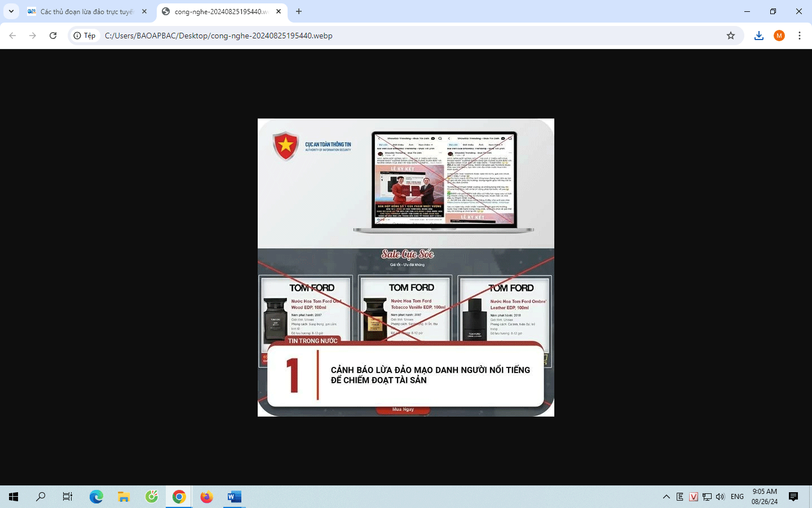The image size is (812, 508).
Task: Restore down the Chrome window
Action: pyautogui.click(x=773, y=11)
